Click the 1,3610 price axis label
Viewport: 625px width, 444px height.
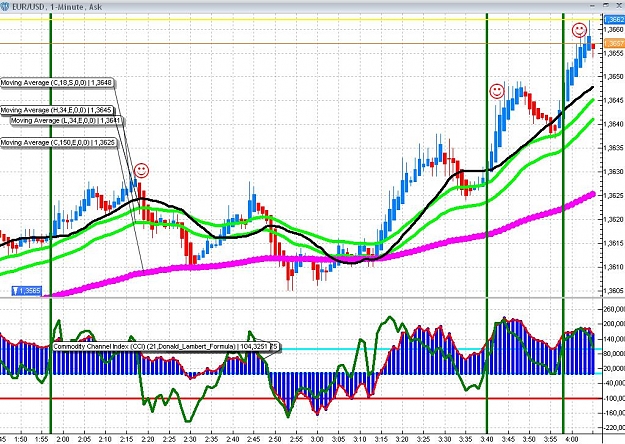[x=614, y=267]
